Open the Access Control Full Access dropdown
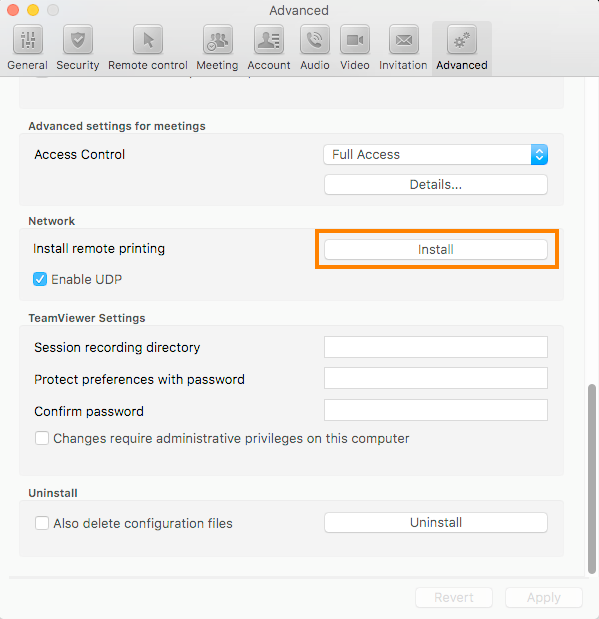 436,154
